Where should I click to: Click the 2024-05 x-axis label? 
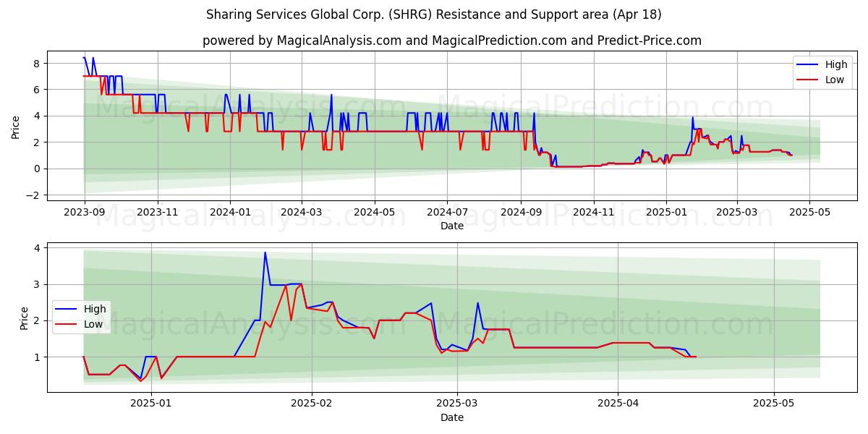click(374, 214)
